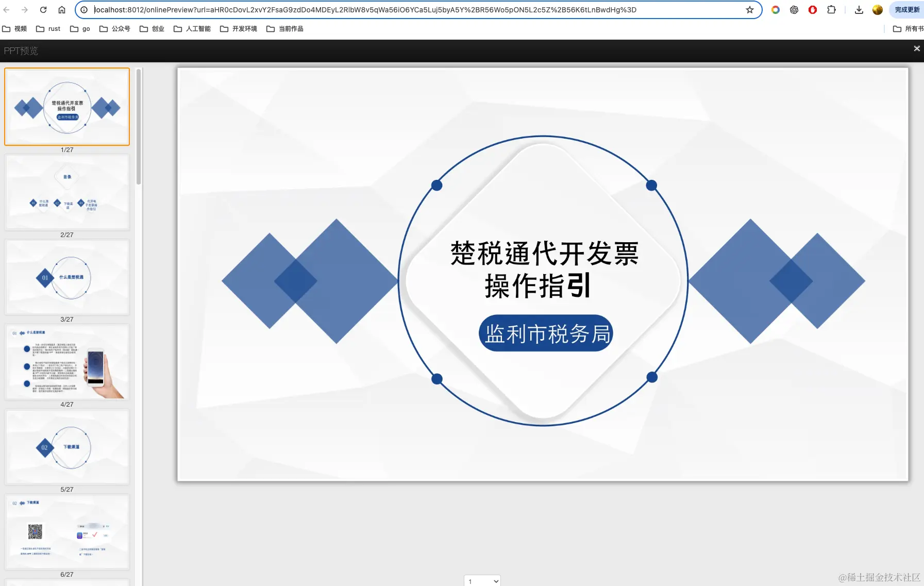This screenshot has width=924, height=586.
Task: Select slide thumbnail 2/27 目录
Action: (67, 192)
